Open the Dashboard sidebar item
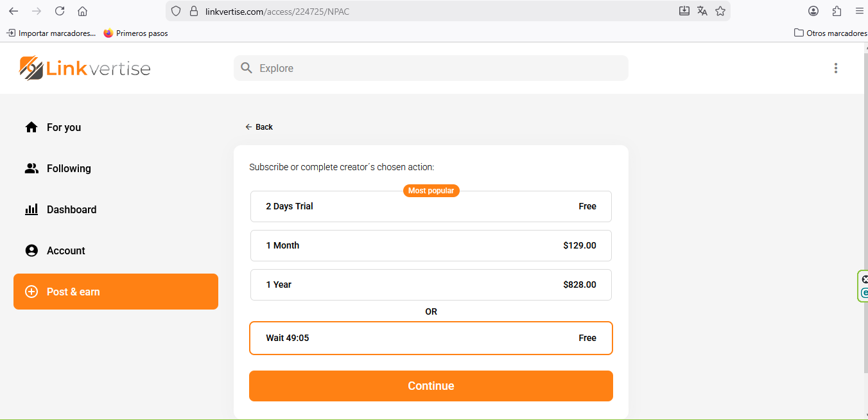868x420 pixels. pos(71,209)
